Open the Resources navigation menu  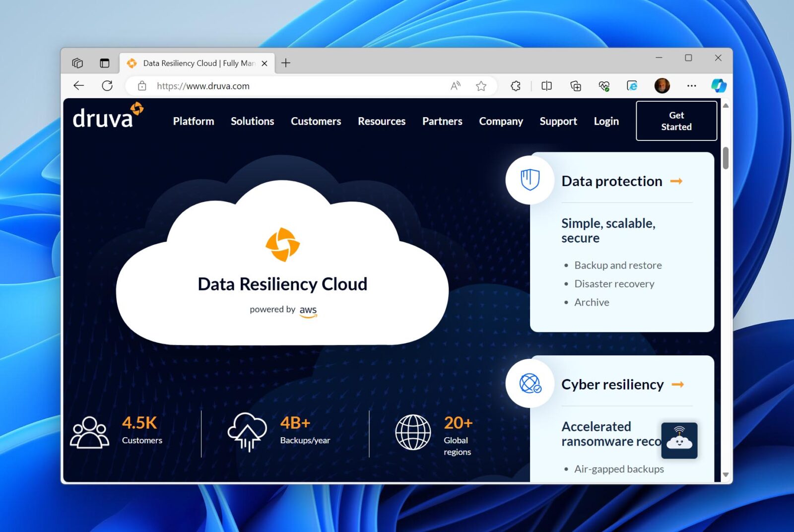[381, 121]
